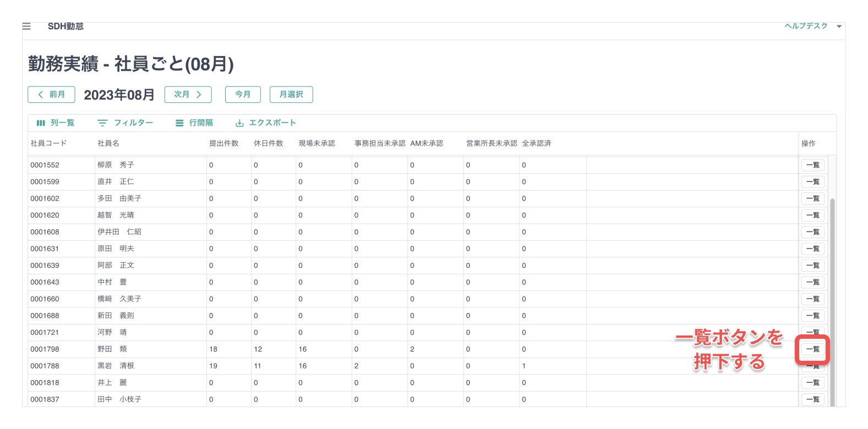Open 一覧 for employee 阿部 正文
This screenshot has height=429, width=868.
812,266
